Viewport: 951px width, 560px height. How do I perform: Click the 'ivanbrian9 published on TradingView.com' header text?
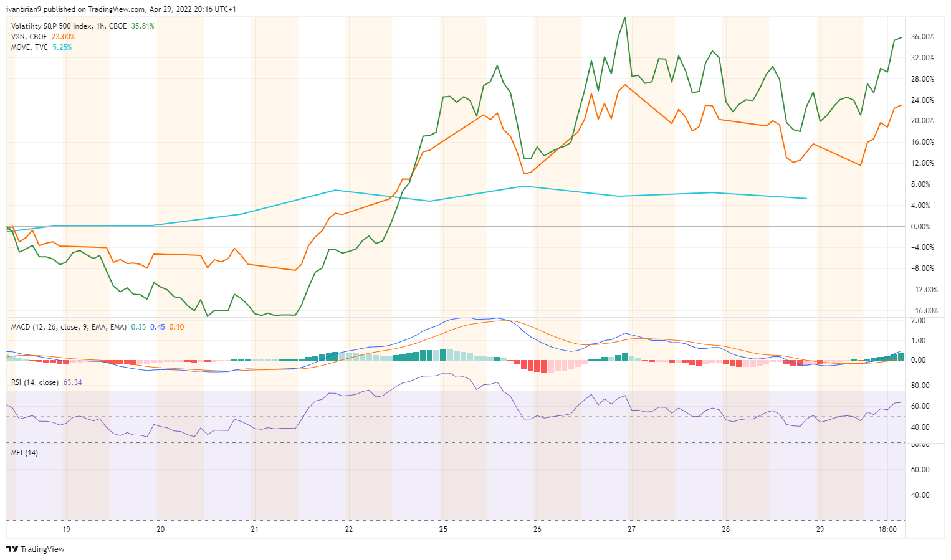(x=76, y=9)
